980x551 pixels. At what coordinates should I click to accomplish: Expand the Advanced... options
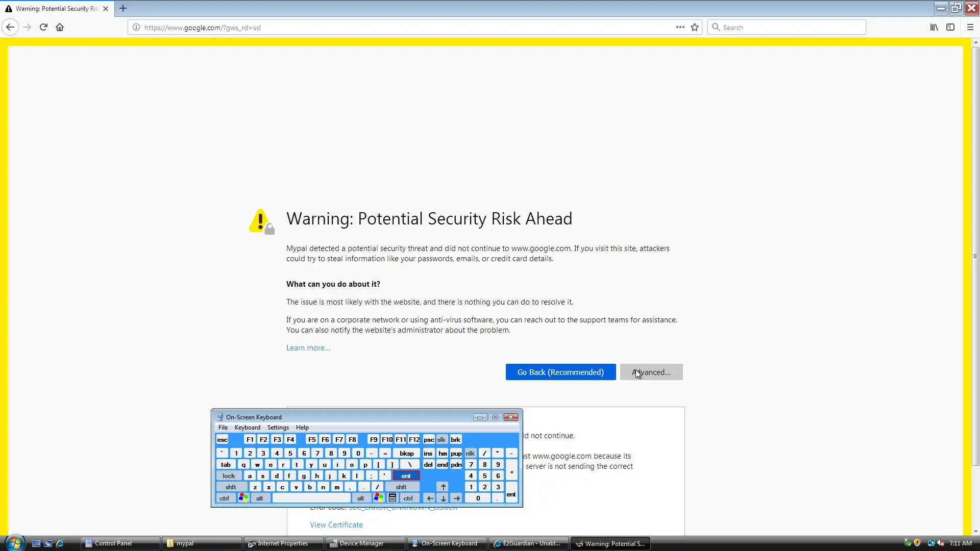[651, 372]
